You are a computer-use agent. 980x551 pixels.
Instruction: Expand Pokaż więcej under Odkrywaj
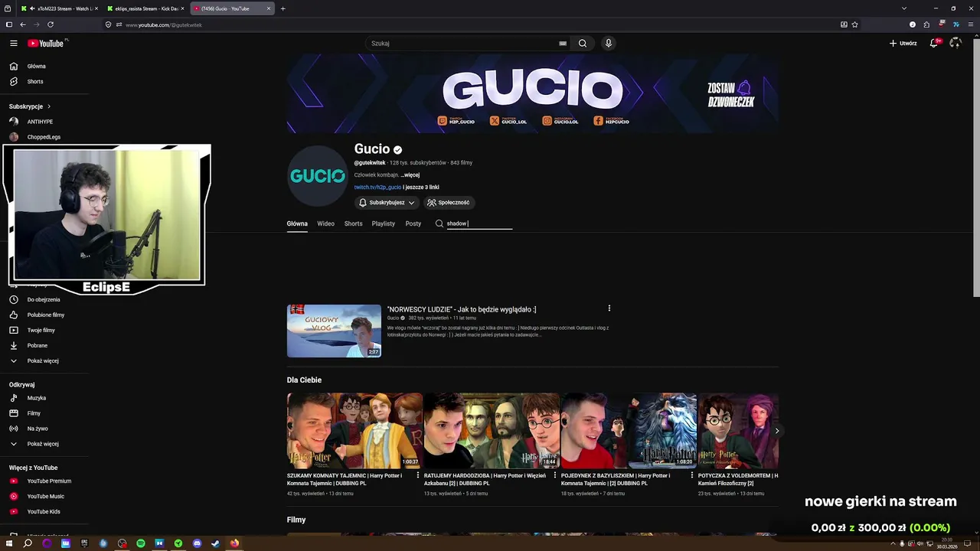click(44, 444)
